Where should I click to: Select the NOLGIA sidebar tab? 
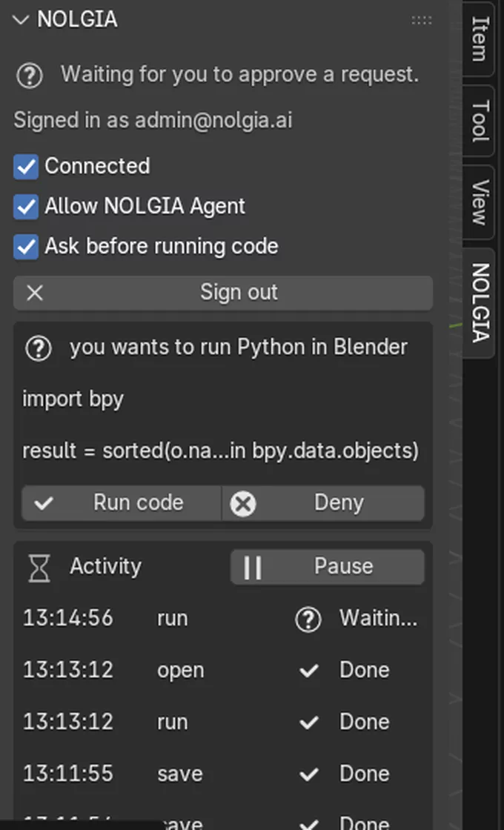tap(480, 303)
